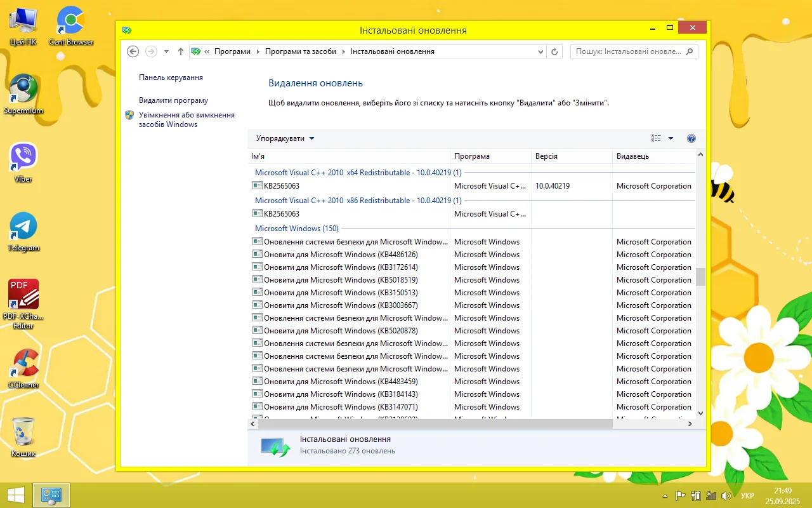Open the view options dropdown arrow
The image size is (812, 508).
click(671, 138)
